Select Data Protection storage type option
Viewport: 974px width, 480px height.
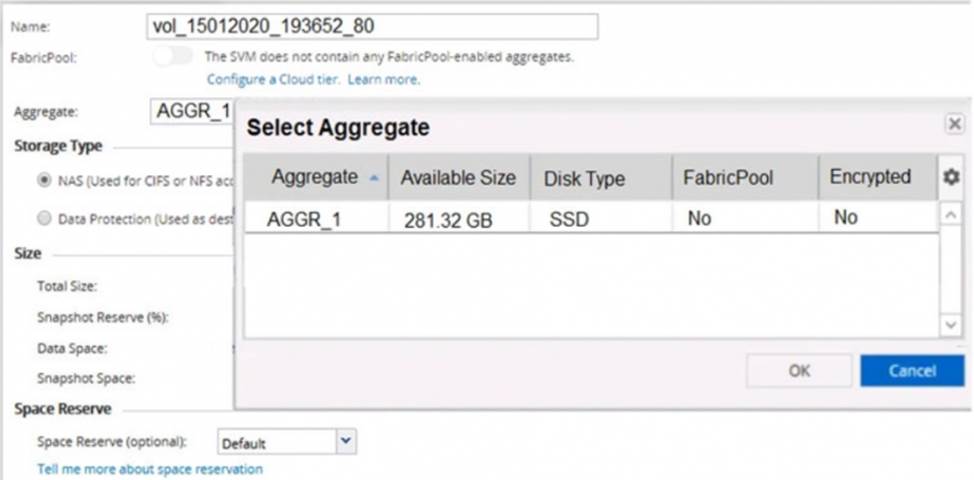pyautogui.click(x=43, y=218)
